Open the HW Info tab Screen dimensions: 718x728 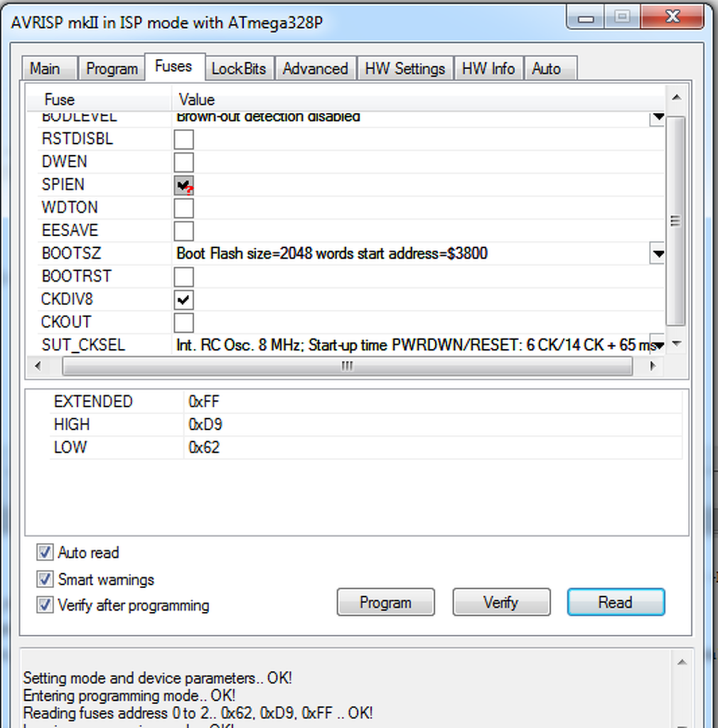488,69
